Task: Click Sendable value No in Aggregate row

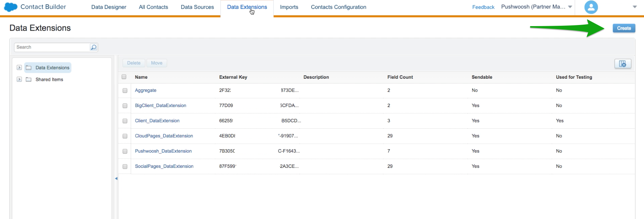Action: click(x=475, y=90)
